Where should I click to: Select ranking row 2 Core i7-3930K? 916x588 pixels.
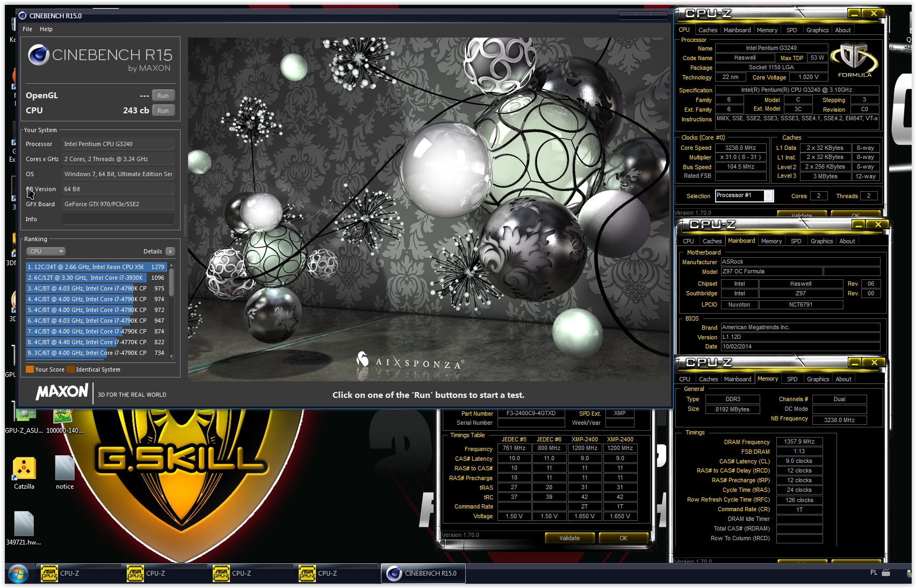pyautogui.click(x=97, y=278)
